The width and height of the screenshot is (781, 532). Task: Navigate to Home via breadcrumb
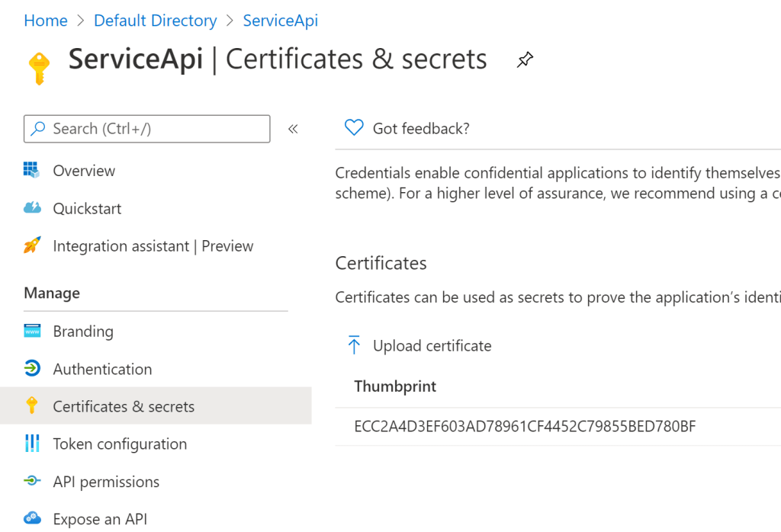pos(45,21)
